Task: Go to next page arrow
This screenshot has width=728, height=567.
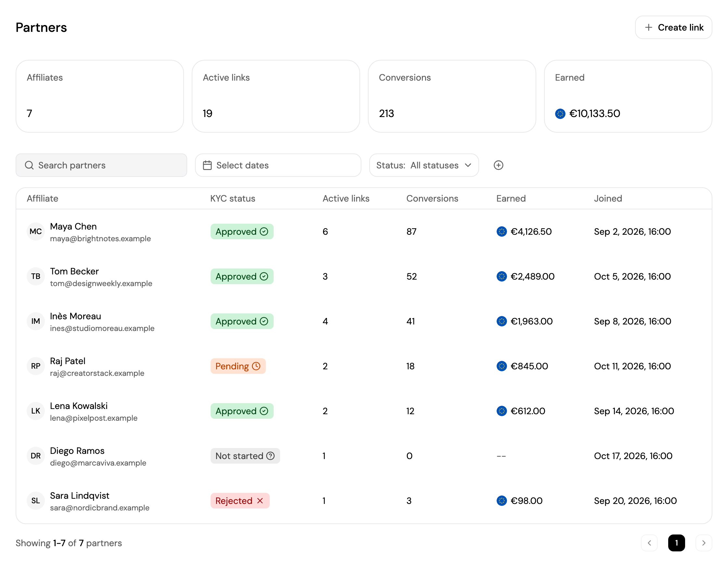Action: point(704,543)
